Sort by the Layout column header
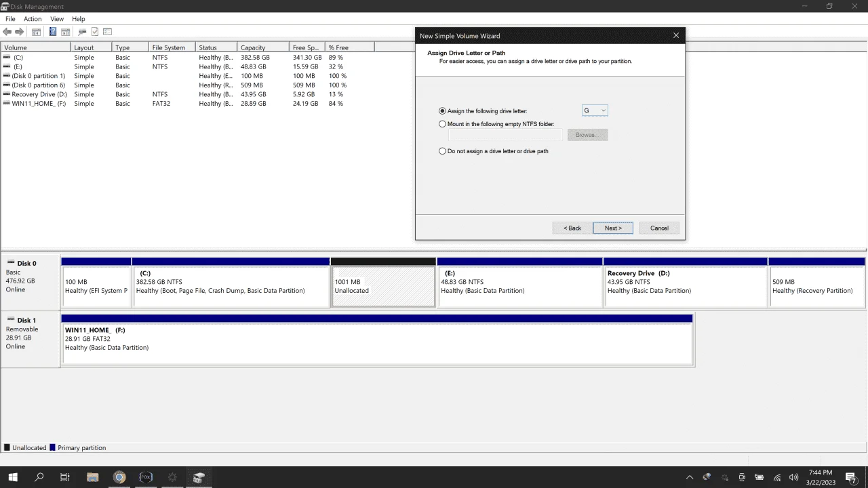The width and height of the screenshot is (868, 488). tap(92, 47)
